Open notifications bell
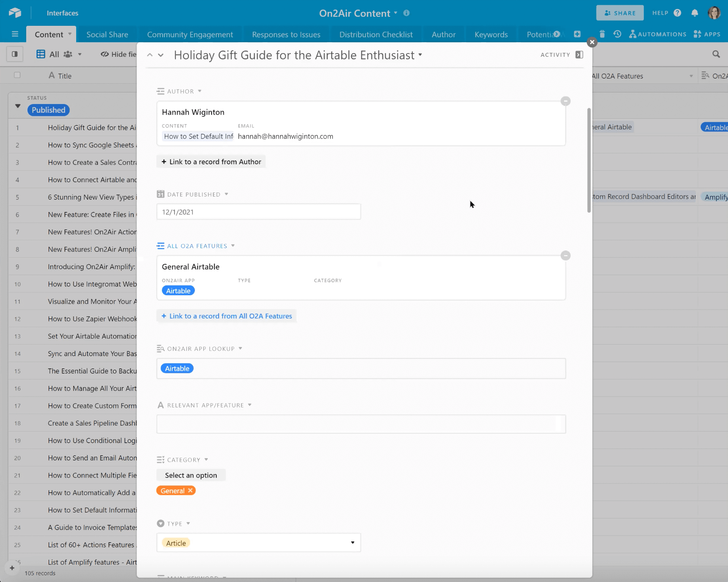Image resolution: width=728 pixels, height=582 pixels. [x=695, y=13]
